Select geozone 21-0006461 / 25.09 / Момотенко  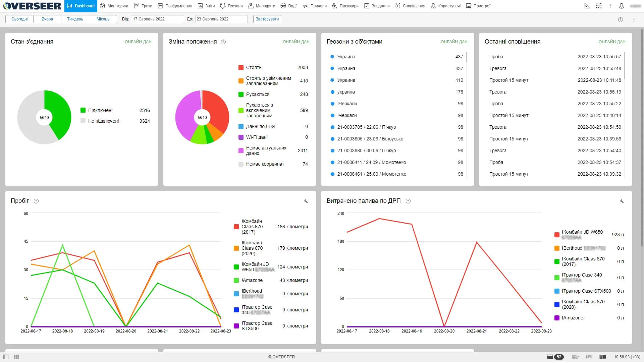396,174
